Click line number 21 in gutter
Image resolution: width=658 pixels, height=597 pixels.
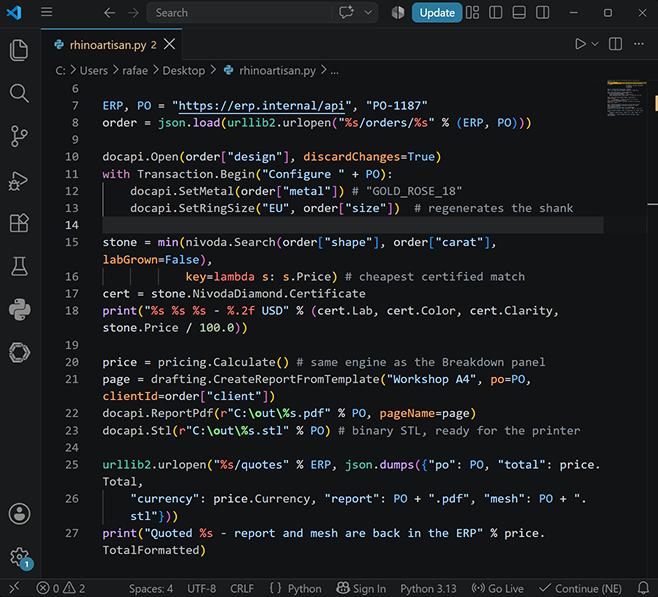72,379
